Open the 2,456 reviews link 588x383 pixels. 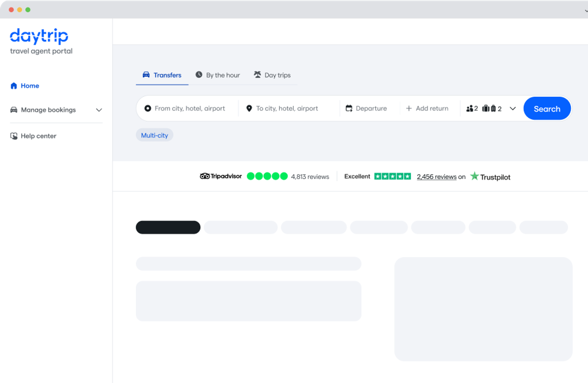click(436, 177)
